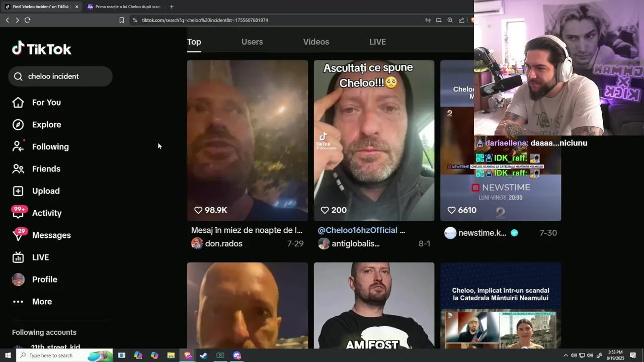
Task: Click the search magnifier icon
Action: click(18, 76)
